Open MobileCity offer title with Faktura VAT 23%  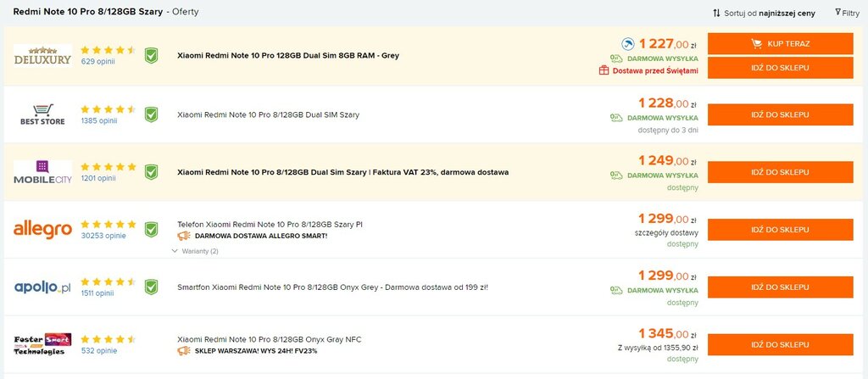[x=342, y=172]
